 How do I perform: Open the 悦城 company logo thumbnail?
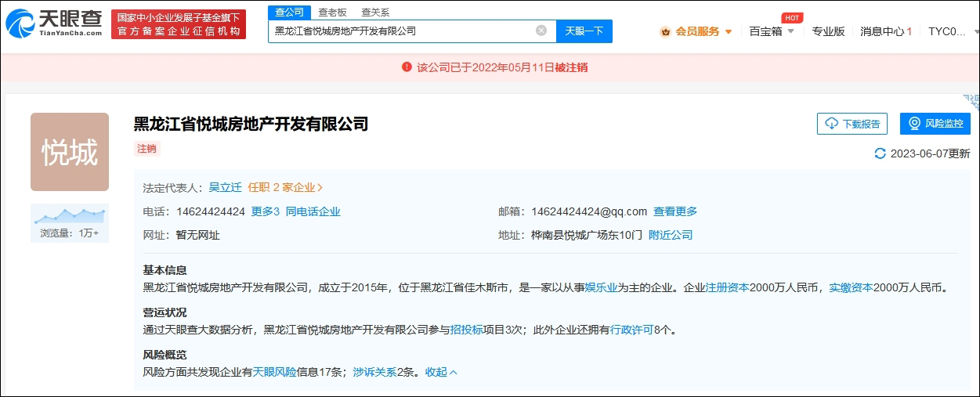70,152
